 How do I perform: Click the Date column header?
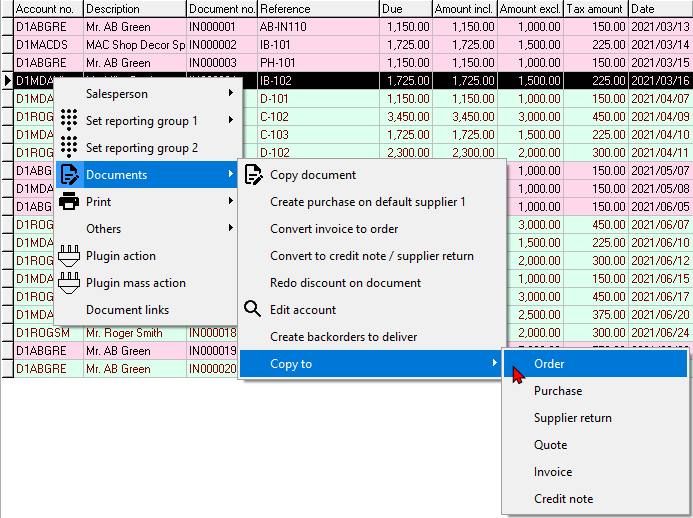tap(660, 9)
